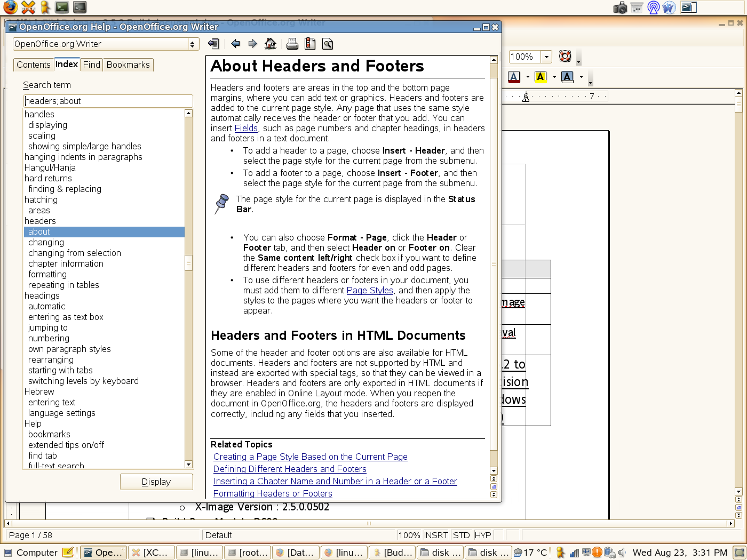Go back to the previous help page
747x560 pixels.
pyautogui.click(x=235, y=44)
